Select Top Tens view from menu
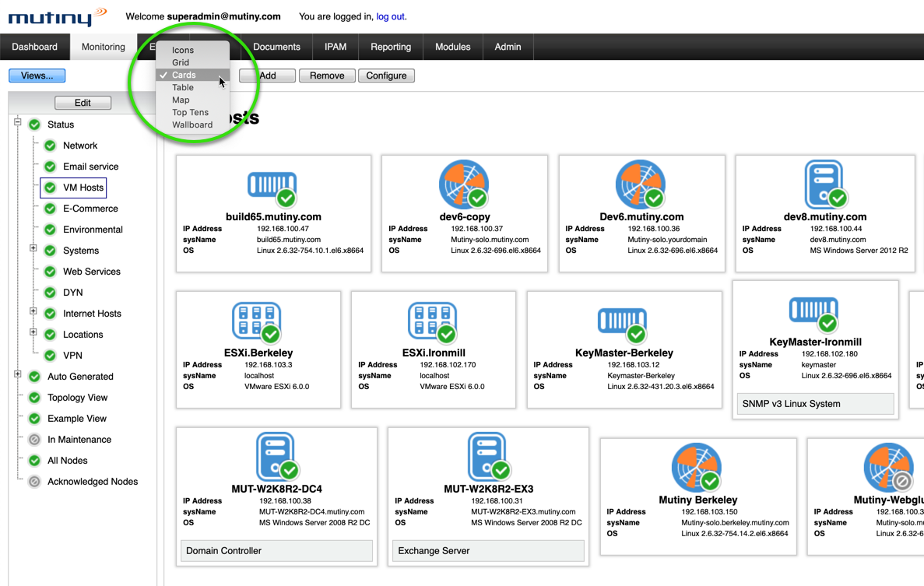This screenshot has height=586, width=924. (193, 113)
